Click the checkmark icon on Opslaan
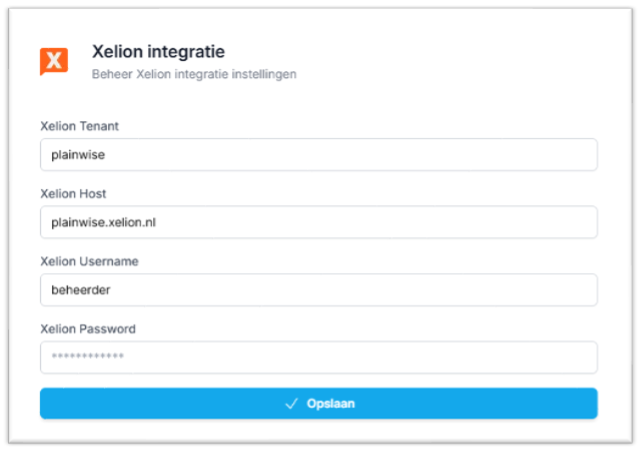The image size is (640, 452). tap(292, 404)
